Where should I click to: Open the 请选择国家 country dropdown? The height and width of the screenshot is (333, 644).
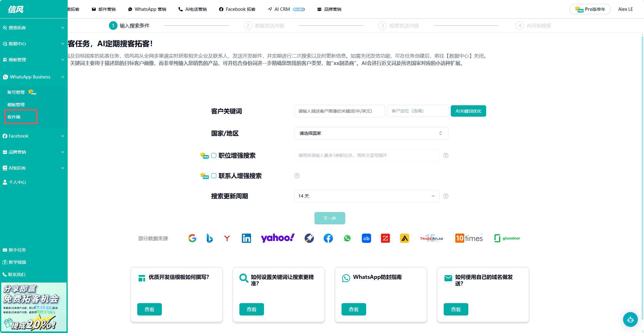point(371,133)
